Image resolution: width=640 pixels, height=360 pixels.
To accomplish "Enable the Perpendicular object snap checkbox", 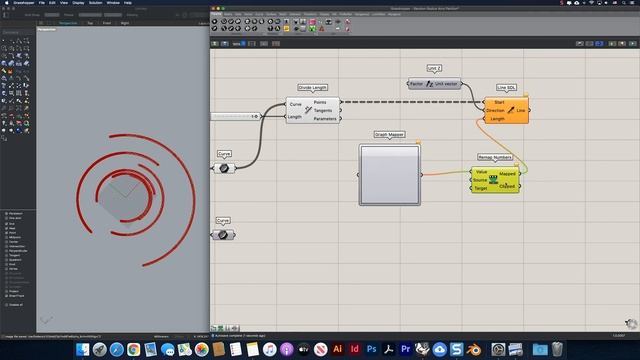I will [7, 251].
